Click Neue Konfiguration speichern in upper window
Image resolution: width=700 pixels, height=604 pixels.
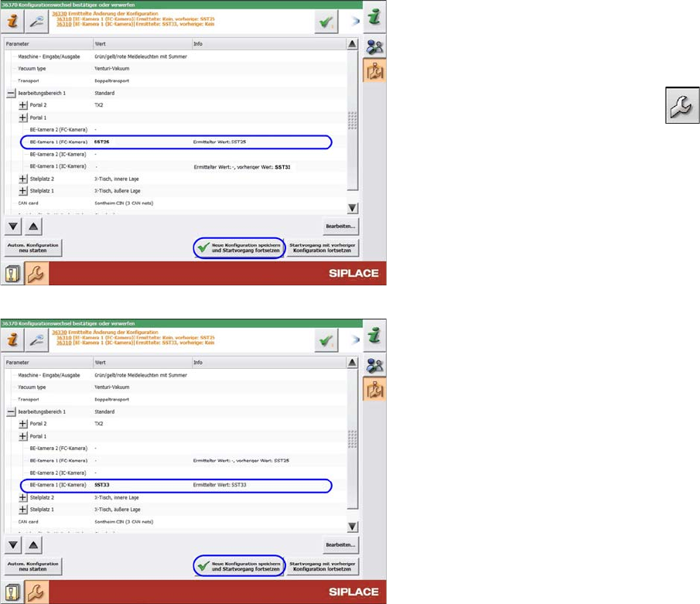(240, 247)
